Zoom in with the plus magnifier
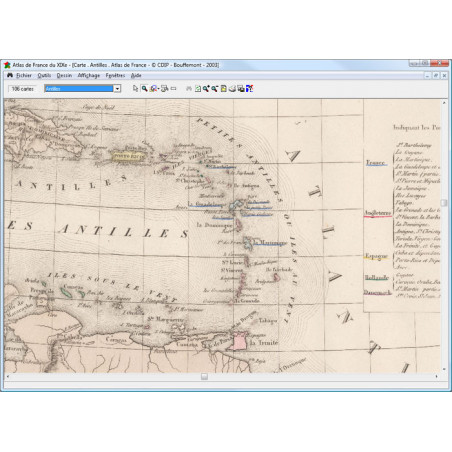 pyautogui.click(x=206, y=89)
